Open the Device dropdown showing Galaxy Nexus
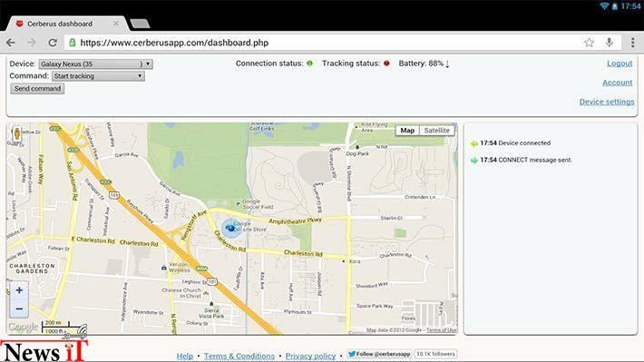 pyautogui.click(x=96, y=64)
